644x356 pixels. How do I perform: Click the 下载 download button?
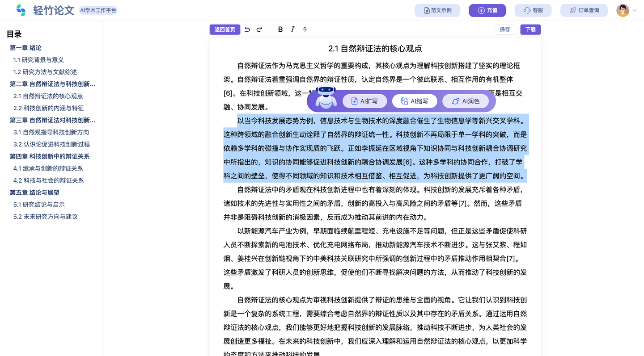pos(530,29)
